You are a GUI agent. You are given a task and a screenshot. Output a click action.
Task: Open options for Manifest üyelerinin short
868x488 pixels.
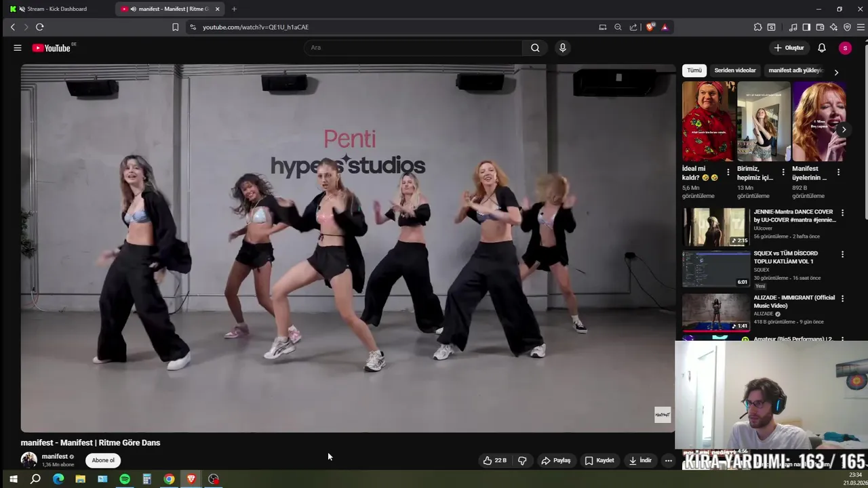click(839, 172)
